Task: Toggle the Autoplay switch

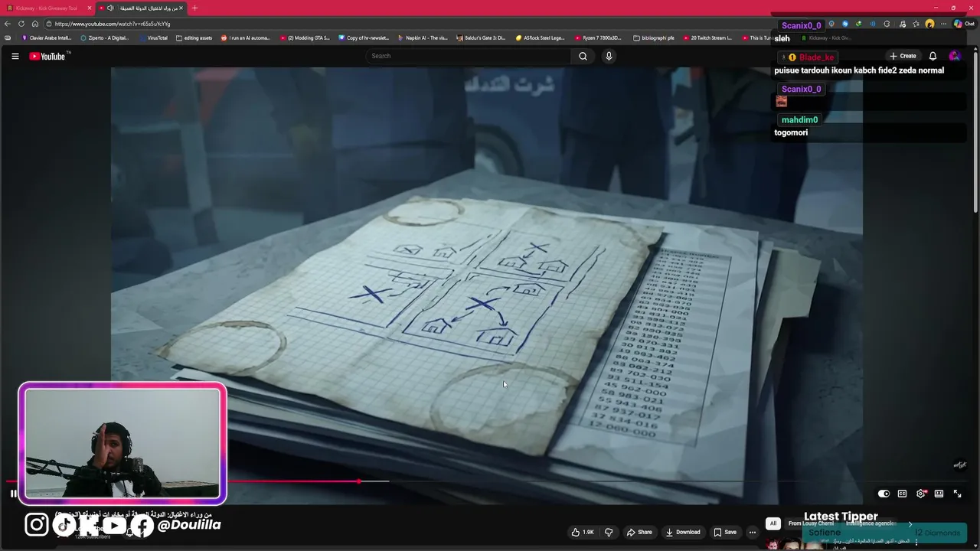Action: pos(884,494)
